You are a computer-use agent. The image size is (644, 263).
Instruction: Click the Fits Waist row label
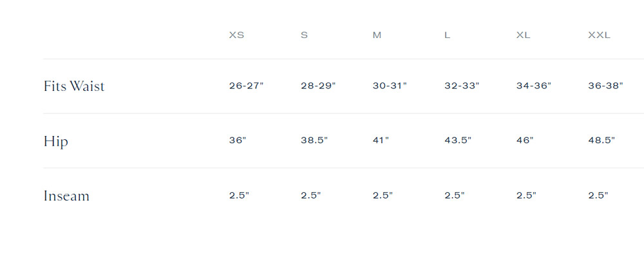(x=74, y=86)
